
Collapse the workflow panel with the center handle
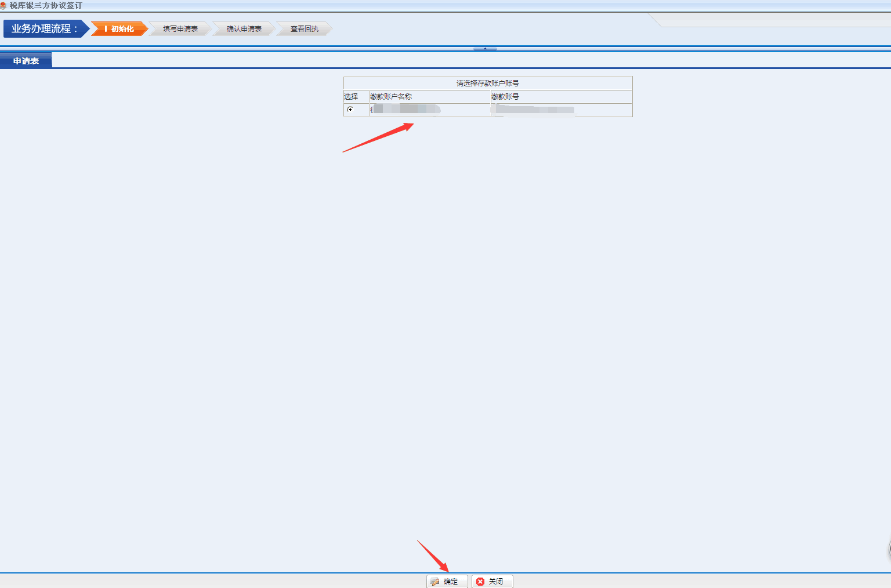pyautogui.click(x=485, y=49)
